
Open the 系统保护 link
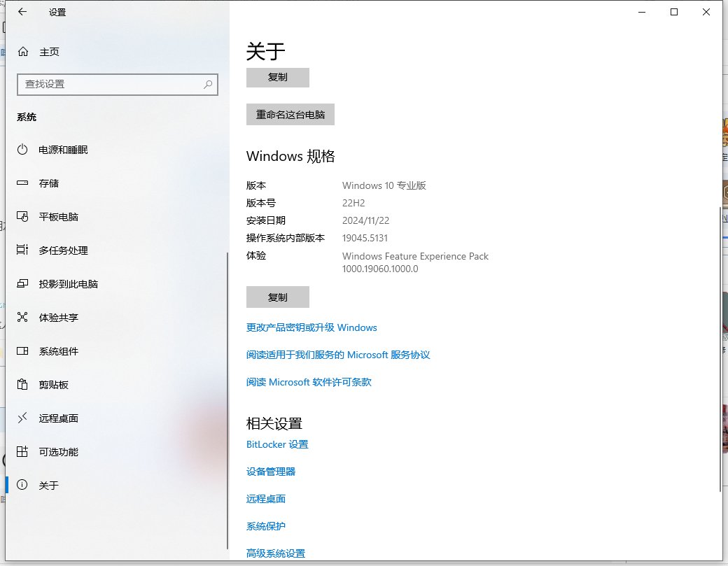pos(265,527)
